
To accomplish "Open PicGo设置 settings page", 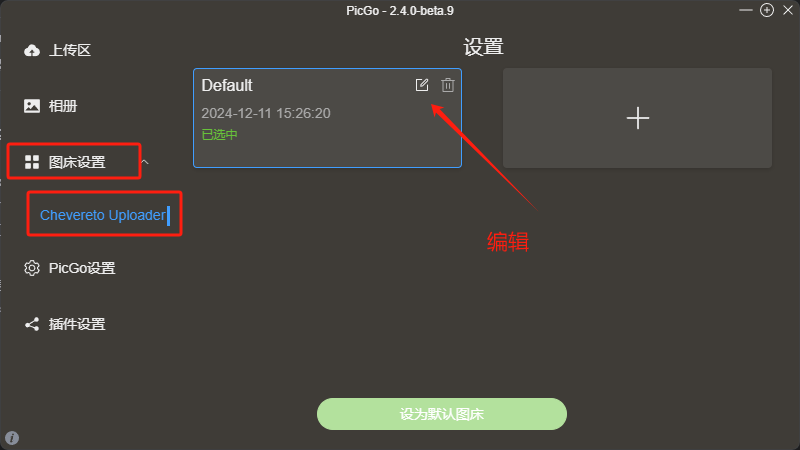I will click(82, 268).
